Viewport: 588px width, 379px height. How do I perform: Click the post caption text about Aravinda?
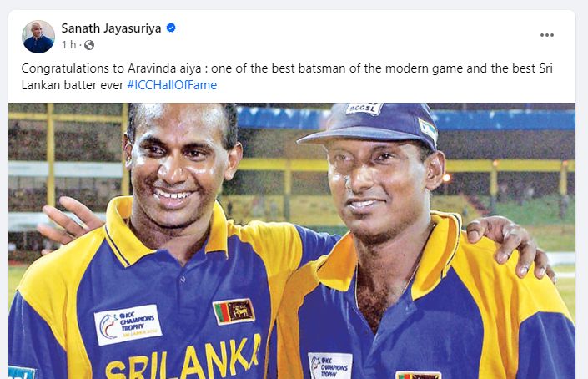[287, 77]
